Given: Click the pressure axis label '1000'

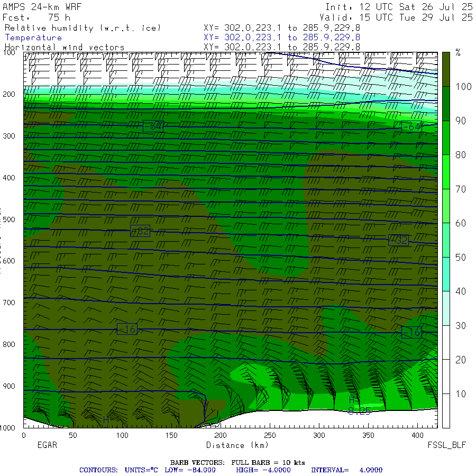Looking at the screenshot, I should (7, 428).
